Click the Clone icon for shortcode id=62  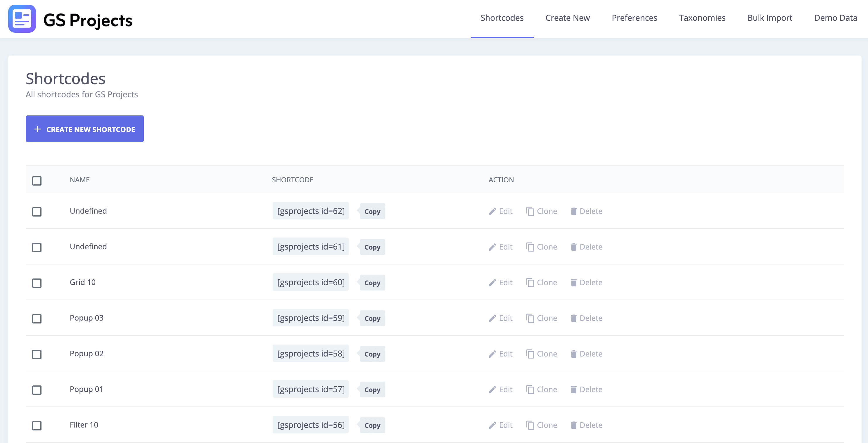(530, 211)
